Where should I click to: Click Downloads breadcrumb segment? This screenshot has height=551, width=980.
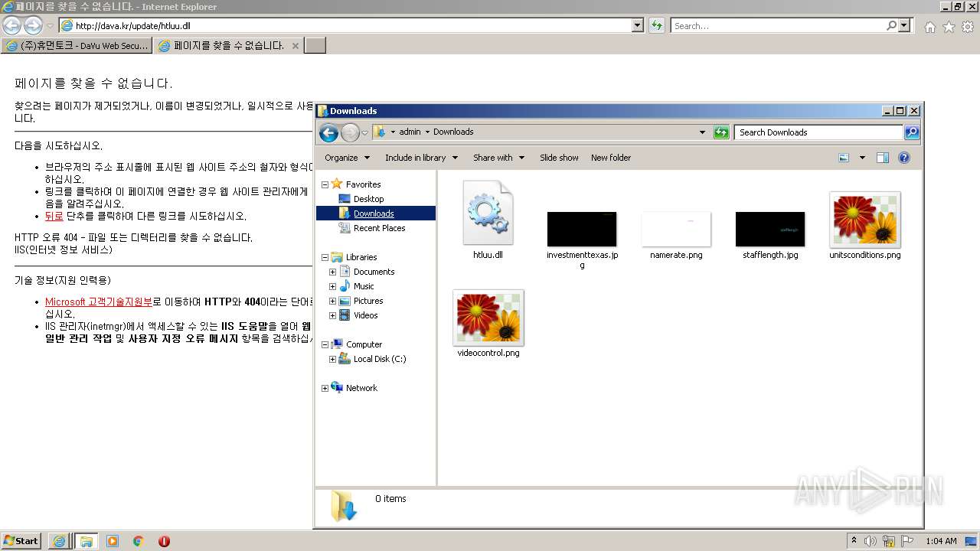(453, 132)
